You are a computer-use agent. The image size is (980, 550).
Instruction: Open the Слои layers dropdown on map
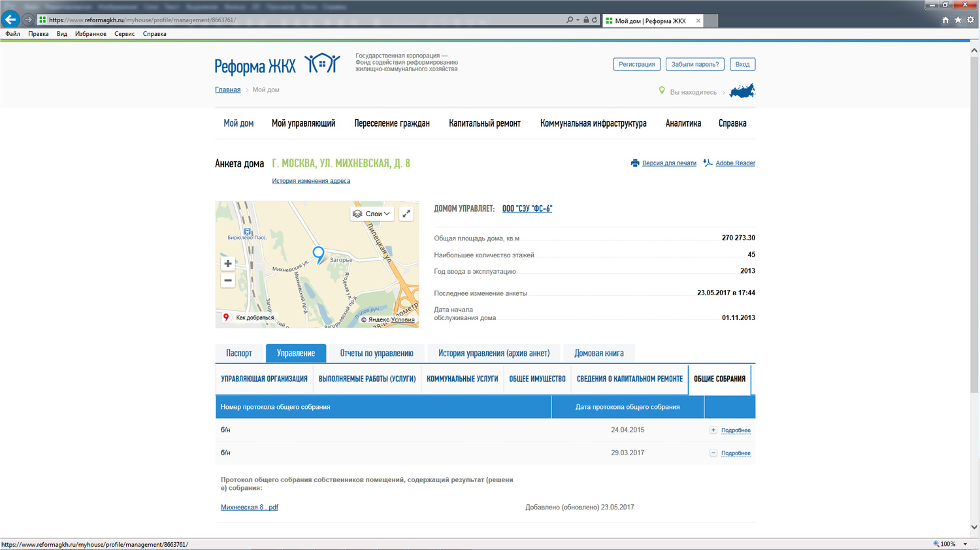pos(372,214)
